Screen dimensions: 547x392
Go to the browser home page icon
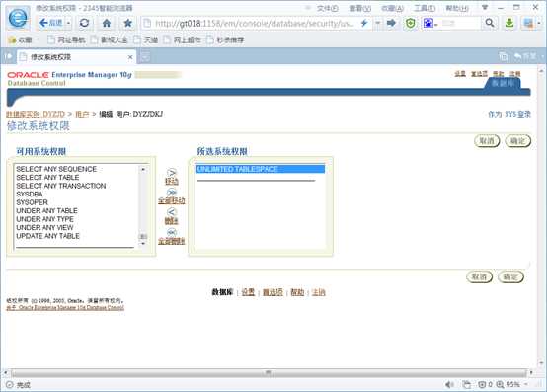[107, 23]
